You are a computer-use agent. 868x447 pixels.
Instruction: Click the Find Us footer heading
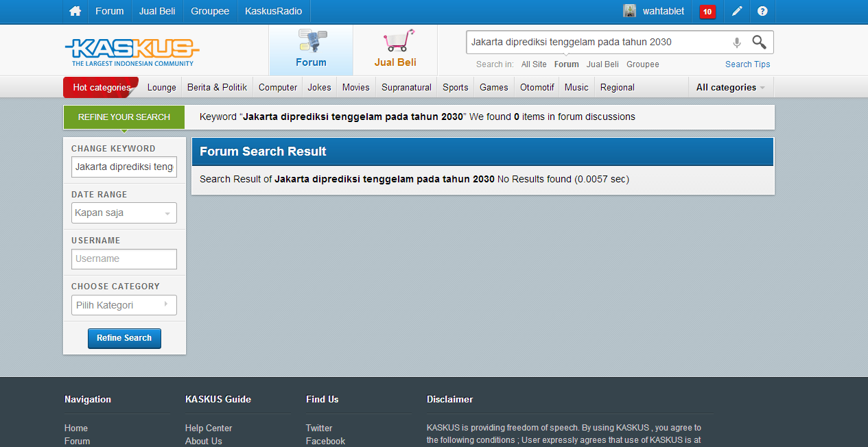pyautogui.click(x=322, y=399)
